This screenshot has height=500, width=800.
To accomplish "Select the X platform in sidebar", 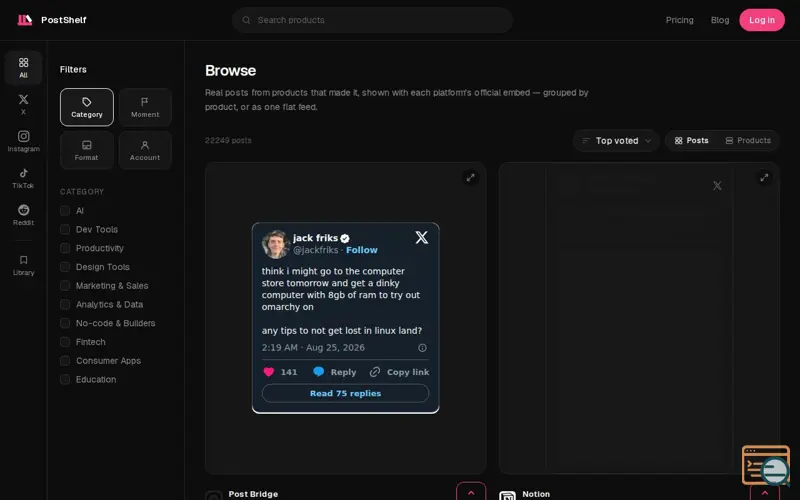I will coord(23,104).
